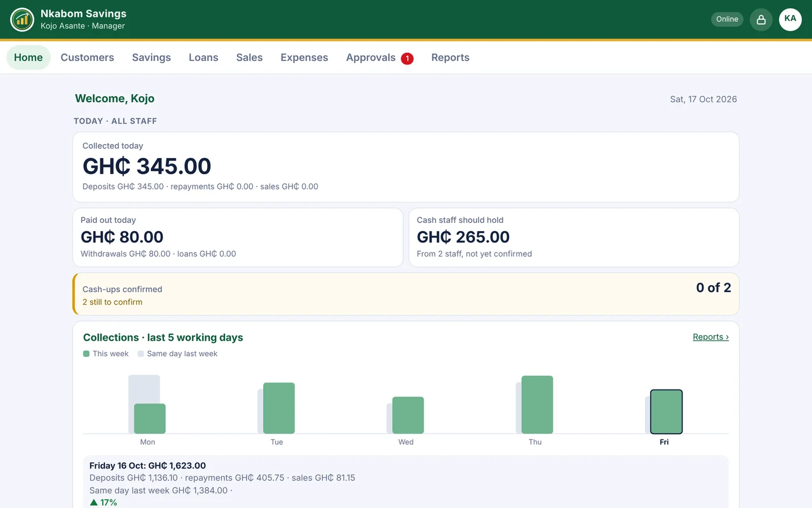This screenshot has height=508, width=812.
Task: Click the Thu axis label
Action: pos(535,442)
